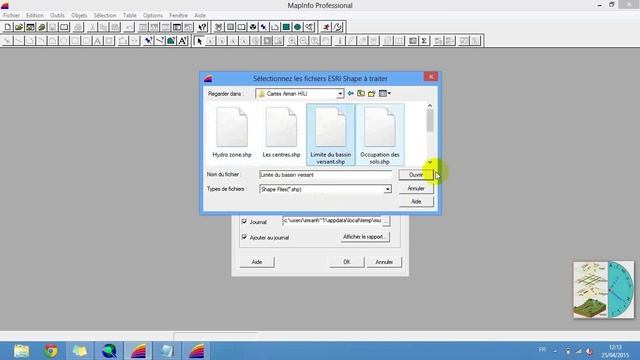Click the Info tool i icon
This screenshot has height=360, width=640.
click(340, 41)
